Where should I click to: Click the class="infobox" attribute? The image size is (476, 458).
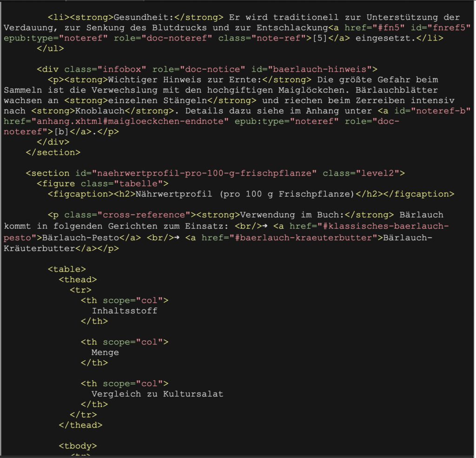coord(105,69)
